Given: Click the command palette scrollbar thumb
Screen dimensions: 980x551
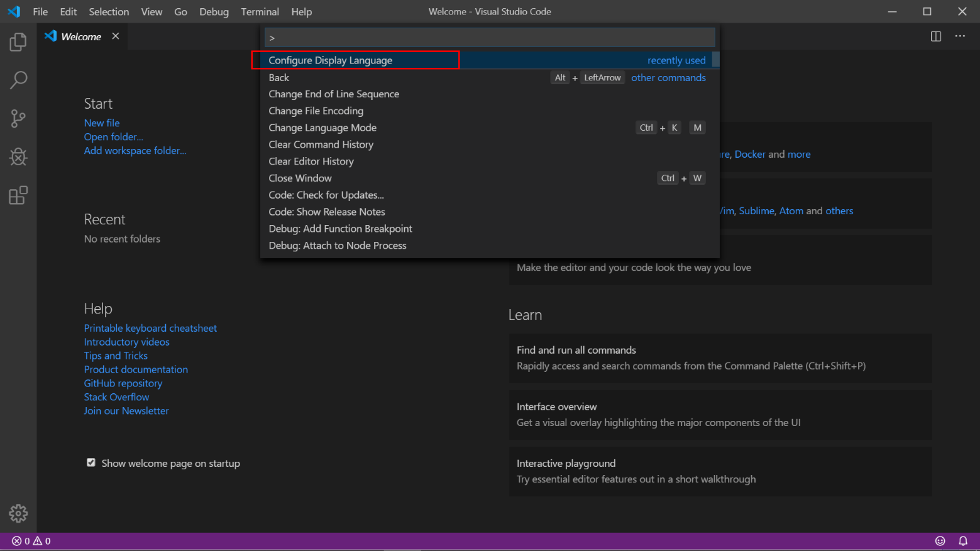Looking at the screenshot, I should [x=715, y=60].
